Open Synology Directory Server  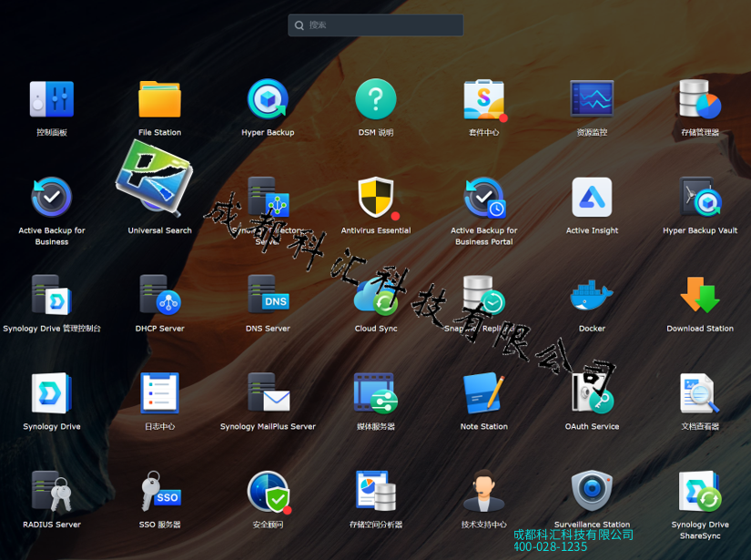(x=268, y=198)
